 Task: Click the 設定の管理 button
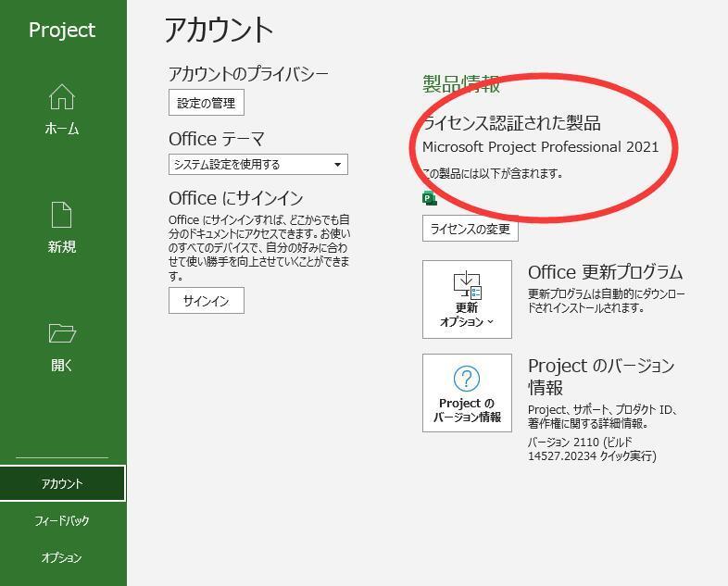[207, 103]
